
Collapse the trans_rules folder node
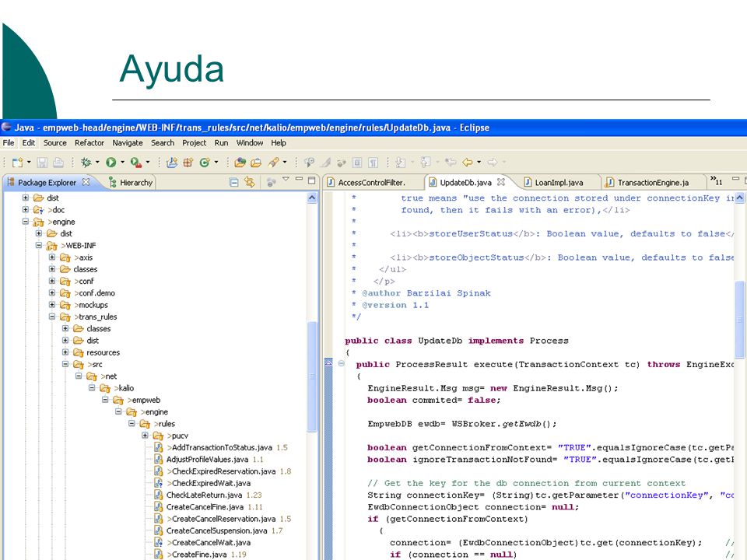click(52, 317)
